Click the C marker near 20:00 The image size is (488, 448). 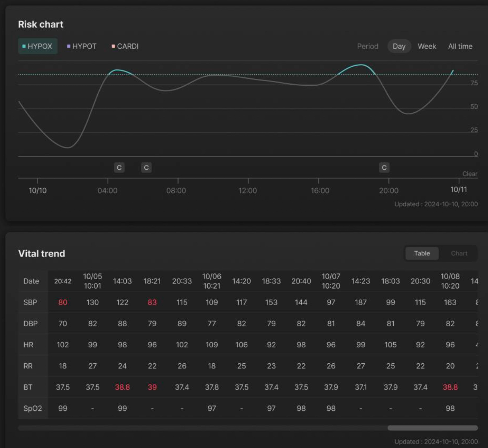click(x=384, y=168)
